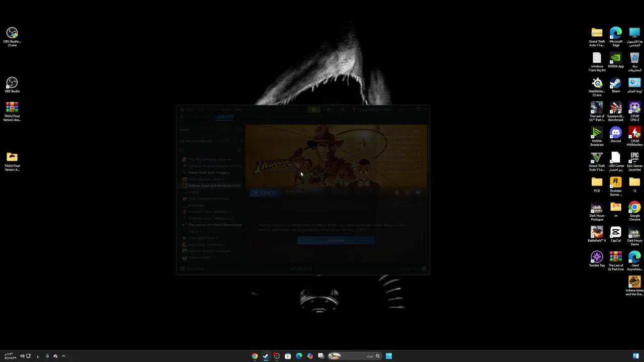The width and height of the screenshot is (644, 362).
Task: Show hidden system tray icons chevron
Action: pyautogui.click(x=63, y=356)
